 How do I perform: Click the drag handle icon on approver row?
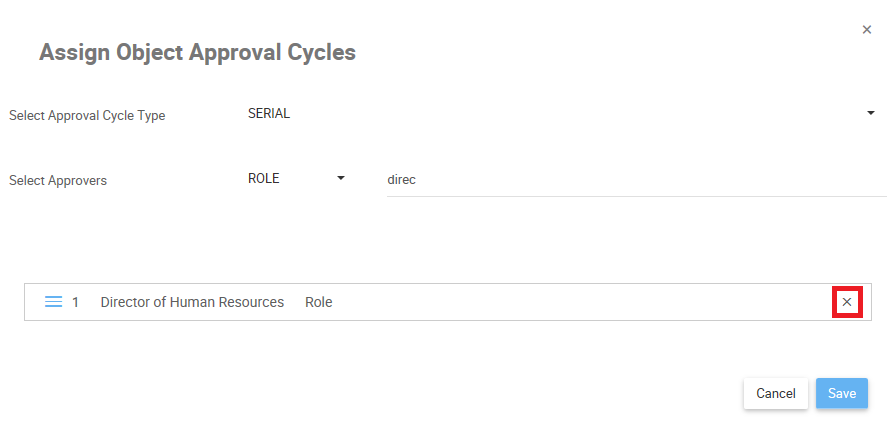coord(54,302)
